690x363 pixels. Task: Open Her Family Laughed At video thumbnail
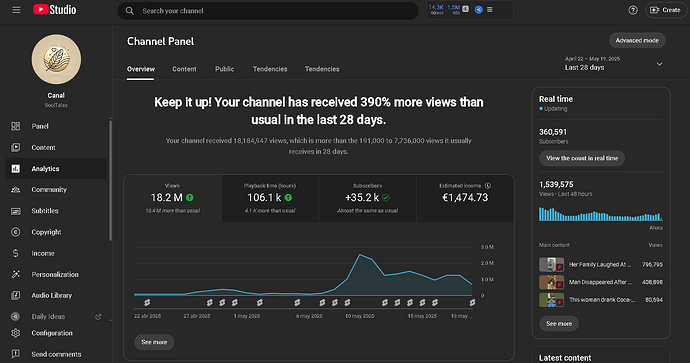coord(551,264)
